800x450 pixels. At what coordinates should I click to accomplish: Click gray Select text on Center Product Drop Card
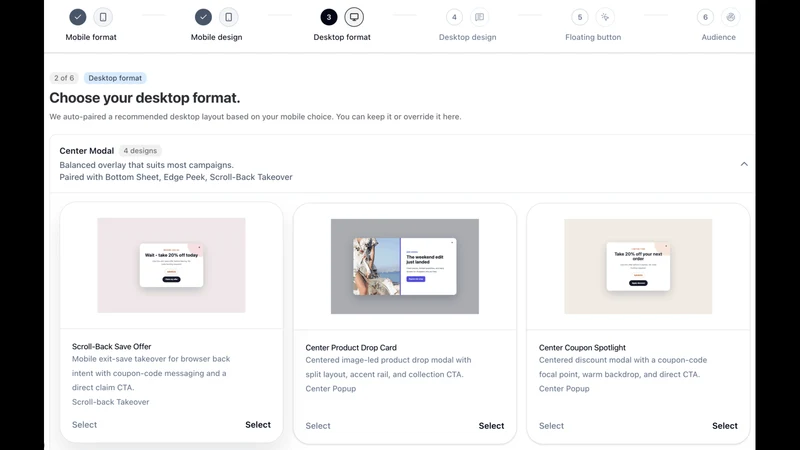tap(318, 426)
